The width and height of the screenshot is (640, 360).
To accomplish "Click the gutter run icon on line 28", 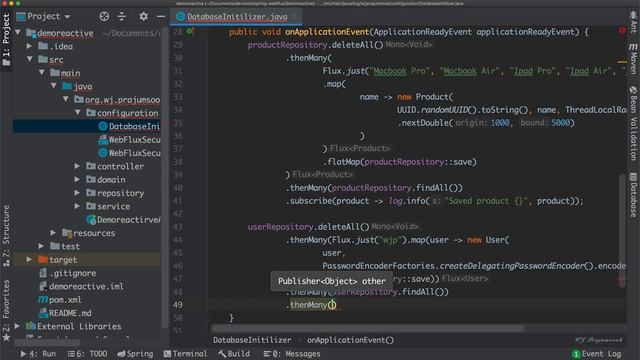I will pyautogui.click(x=190, y=31).
